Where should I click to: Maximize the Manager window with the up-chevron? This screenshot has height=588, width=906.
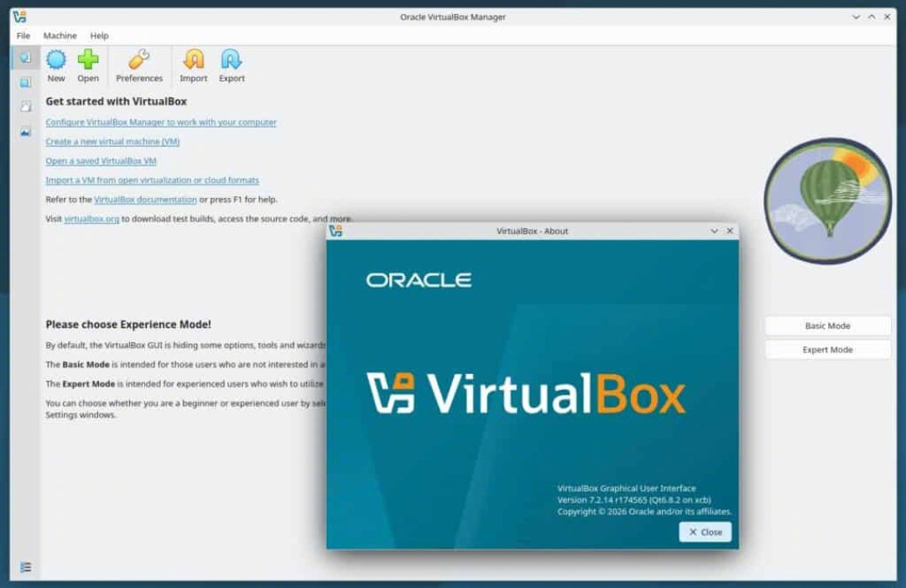[872, 18]
